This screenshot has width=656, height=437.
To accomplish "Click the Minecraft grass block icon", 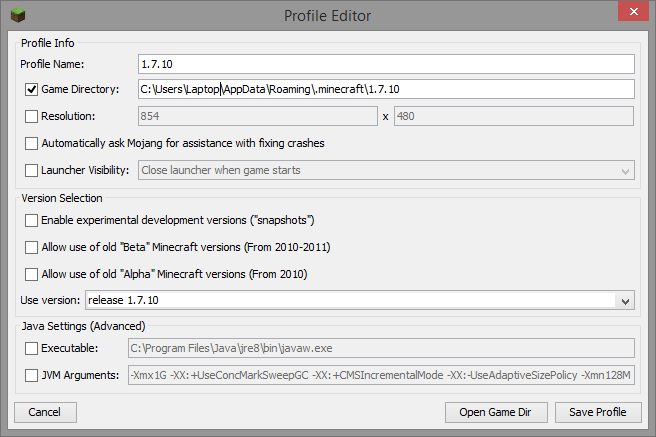I will click(15, 15).
